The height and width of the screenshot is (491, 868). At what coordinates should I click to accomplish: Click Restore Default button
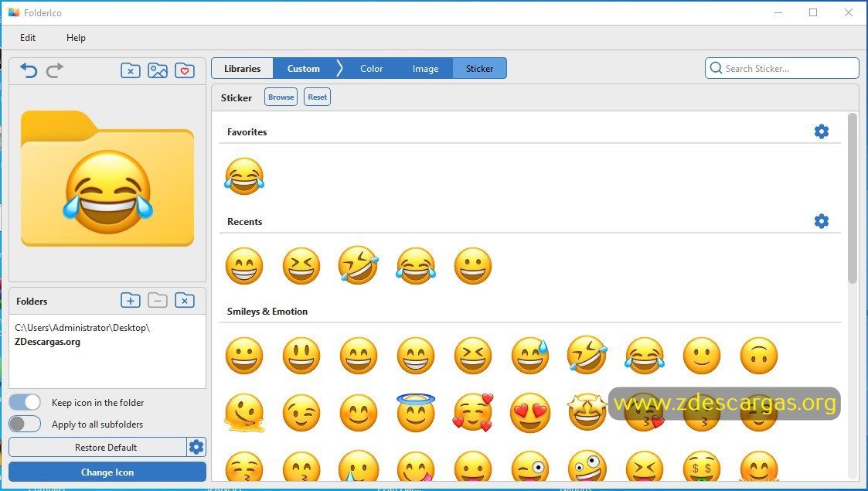tap(98, 447)
